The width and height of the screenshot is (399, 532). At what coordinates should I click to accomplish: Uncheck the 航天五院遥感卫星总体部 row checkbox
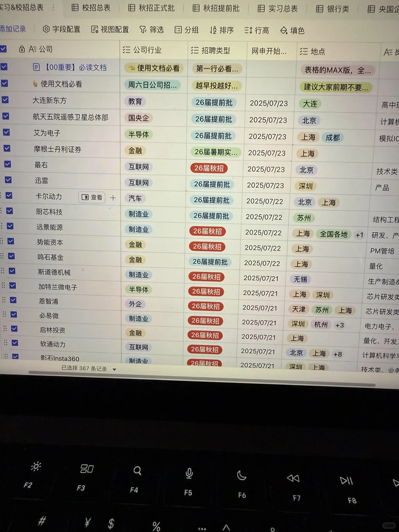(x=6, y=116)
